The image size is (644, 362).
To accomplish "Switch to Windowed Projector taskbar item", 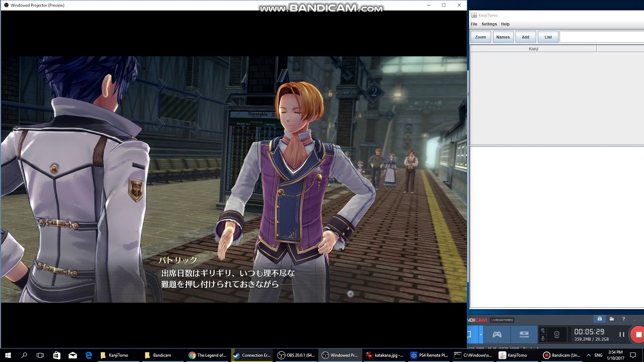I will [x=340, y=355].
